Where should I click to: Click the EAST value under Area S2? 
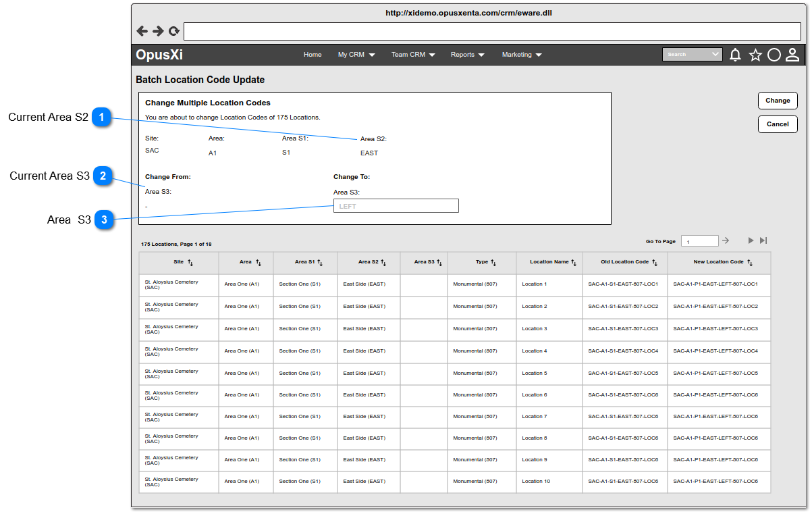(369, 153)
